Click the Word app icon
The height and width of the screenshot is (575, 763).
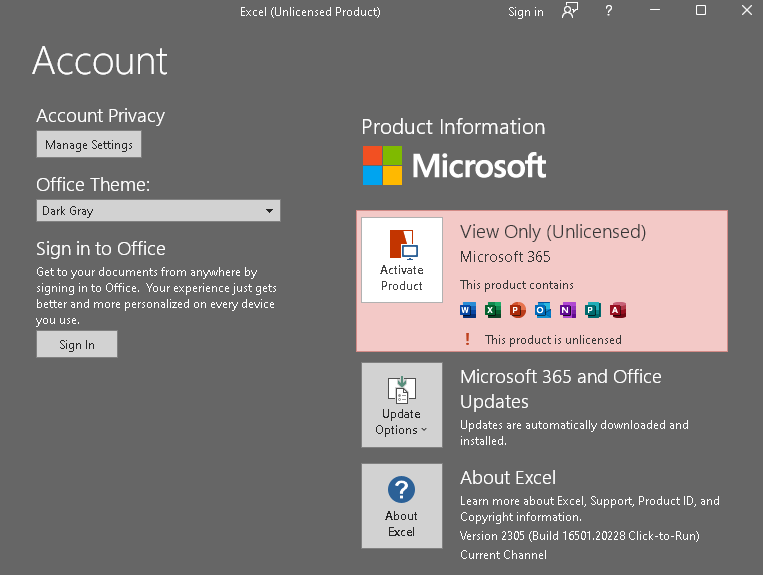(x=468, y=310)
